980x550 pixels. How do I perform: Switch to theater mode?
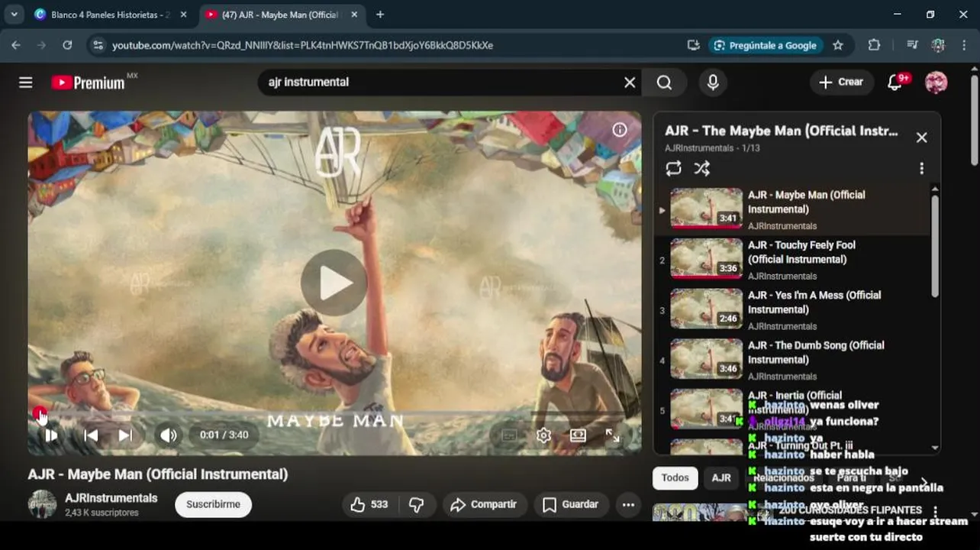578,435
